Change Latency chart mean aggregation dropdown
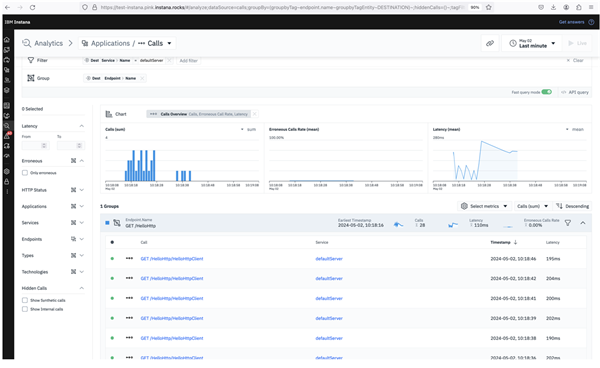The height and width of the screenshot is (368, 600). (575, 129)
